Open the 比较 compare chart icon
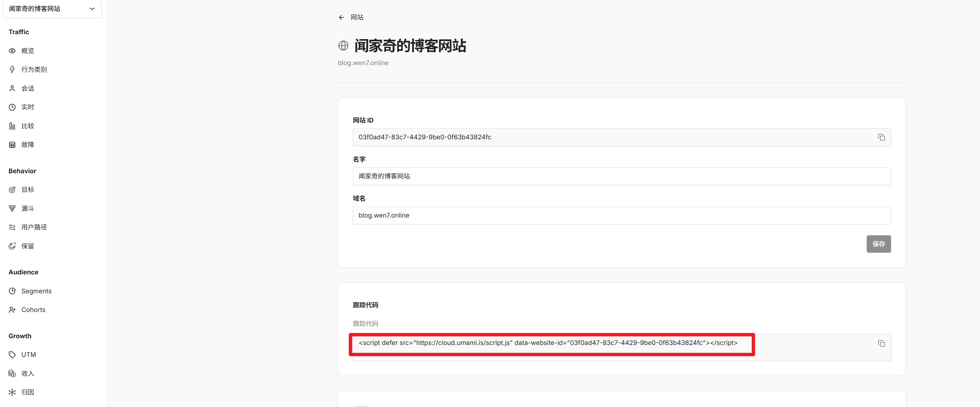The image size is (980, 407). [x=12, y=126]
